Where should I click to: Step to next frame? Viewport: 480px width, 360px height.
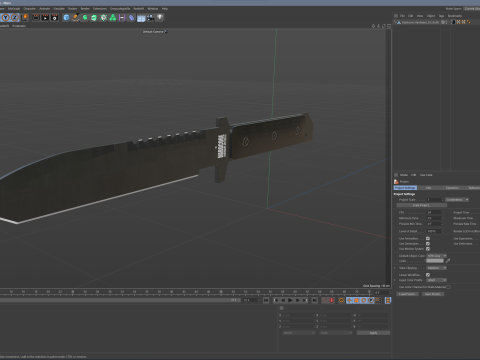tap(298, 300)
